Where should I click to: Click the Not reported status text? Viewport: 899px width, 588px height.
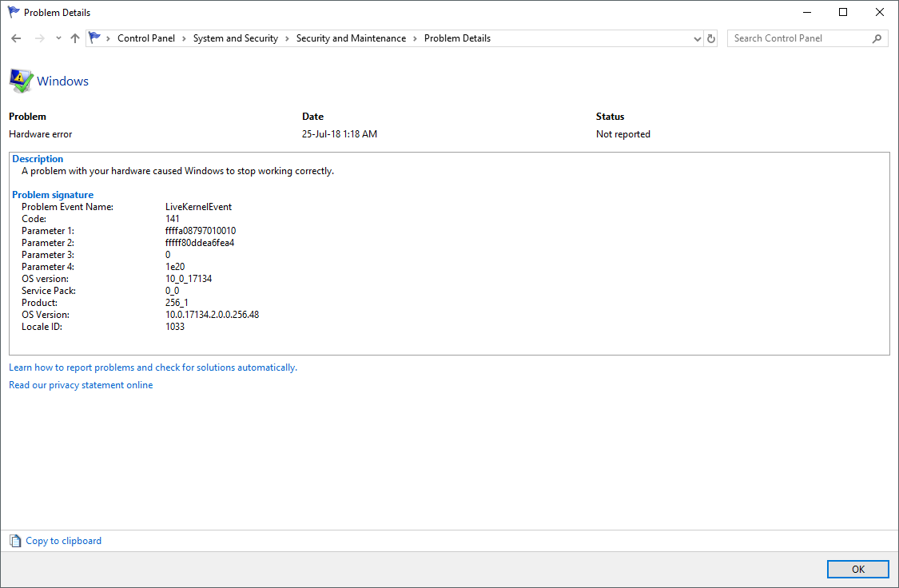coord(623,134)
